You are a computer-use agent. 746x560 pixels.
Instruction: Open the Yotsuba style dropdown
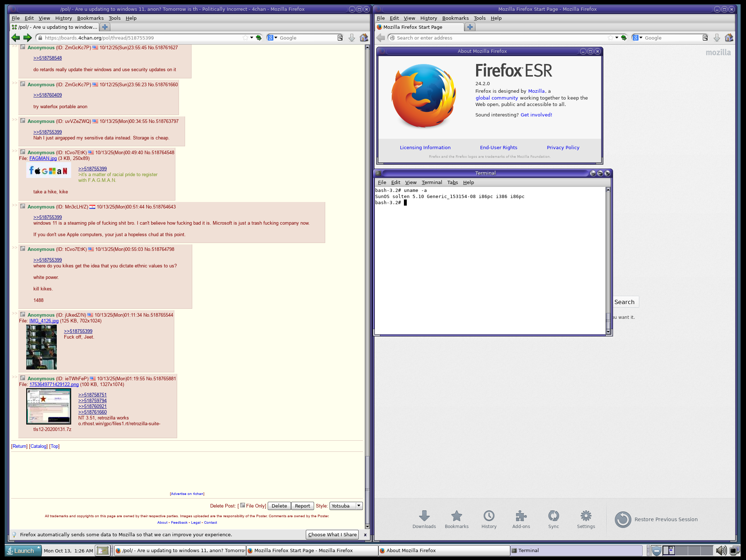(x=346, y=506)
